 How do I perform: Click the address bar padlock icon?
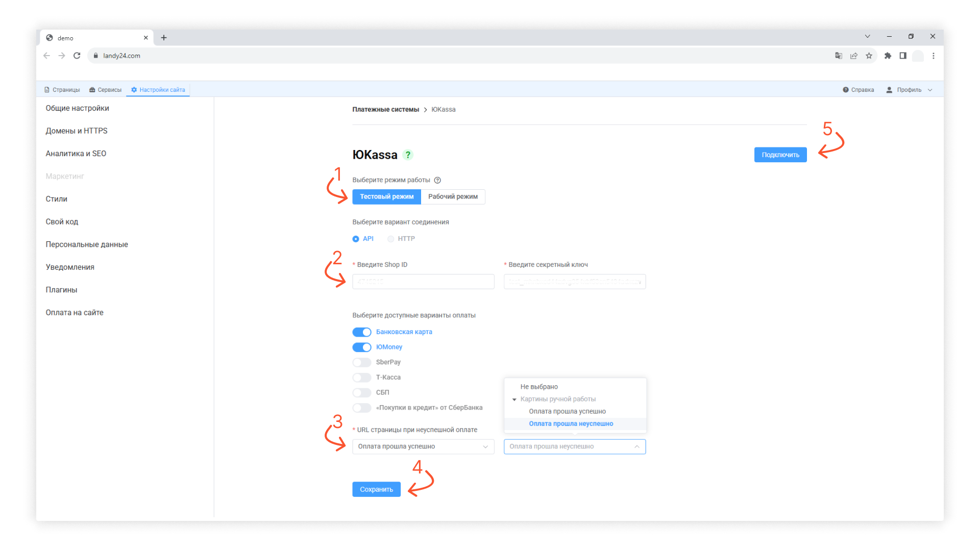(x=95, y=56)
